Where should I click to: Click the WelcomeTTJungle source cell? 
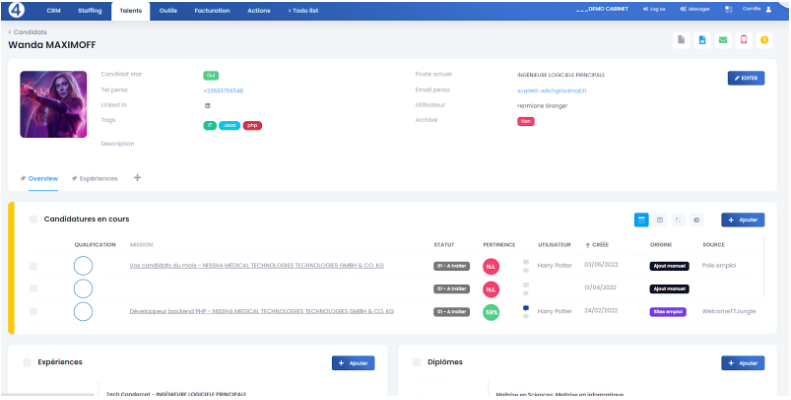pos(729,311)
